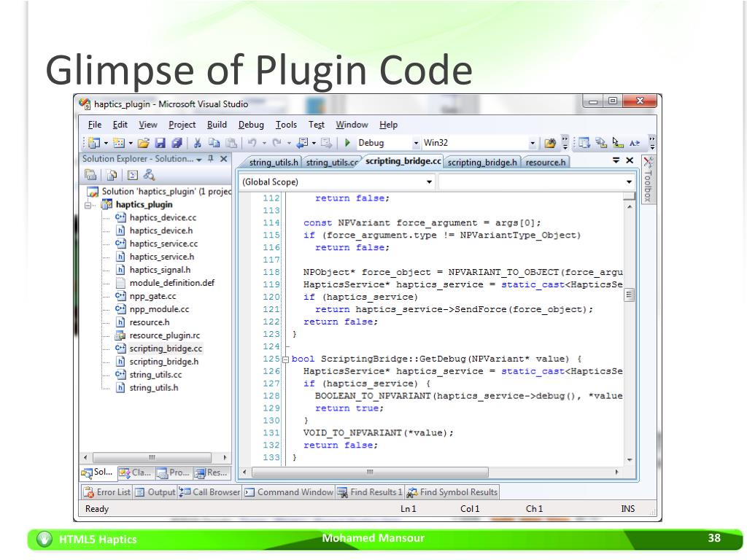
Task: Click the Redo arrow icon
Action: (x=276, y=142)
